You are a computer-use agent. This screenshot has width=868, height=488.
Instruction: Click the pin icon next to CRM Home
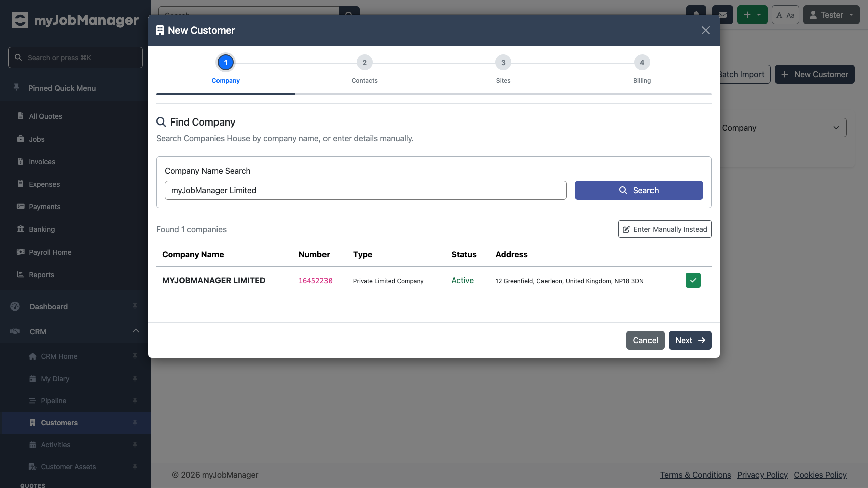pos(135,356)
